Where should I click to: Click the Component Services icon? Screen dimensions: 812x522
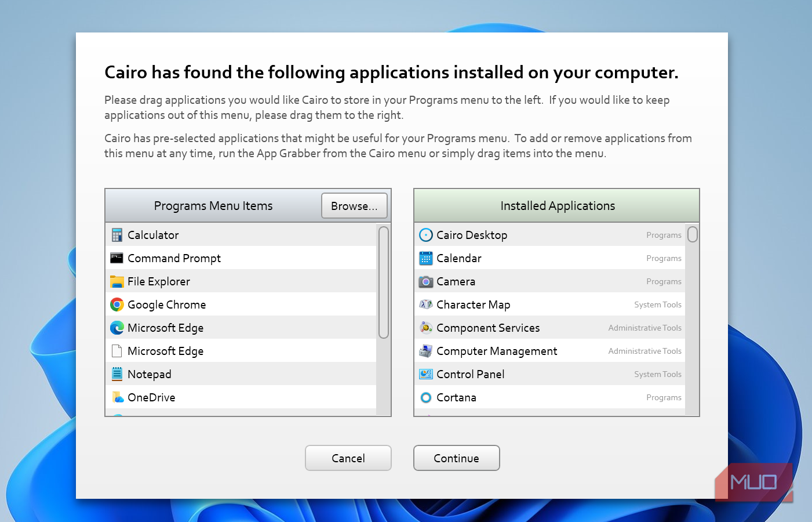[426, 328]
